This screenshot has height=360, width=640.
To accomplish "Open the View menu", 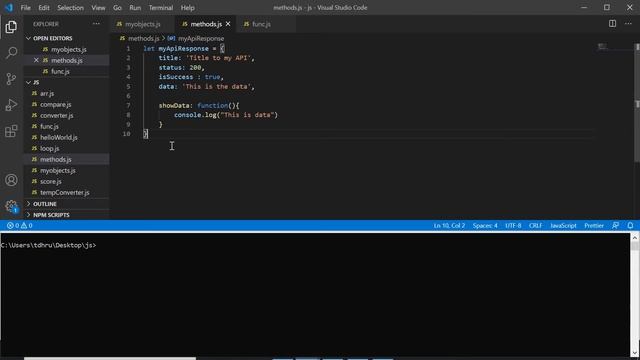I will click(98, 8).
